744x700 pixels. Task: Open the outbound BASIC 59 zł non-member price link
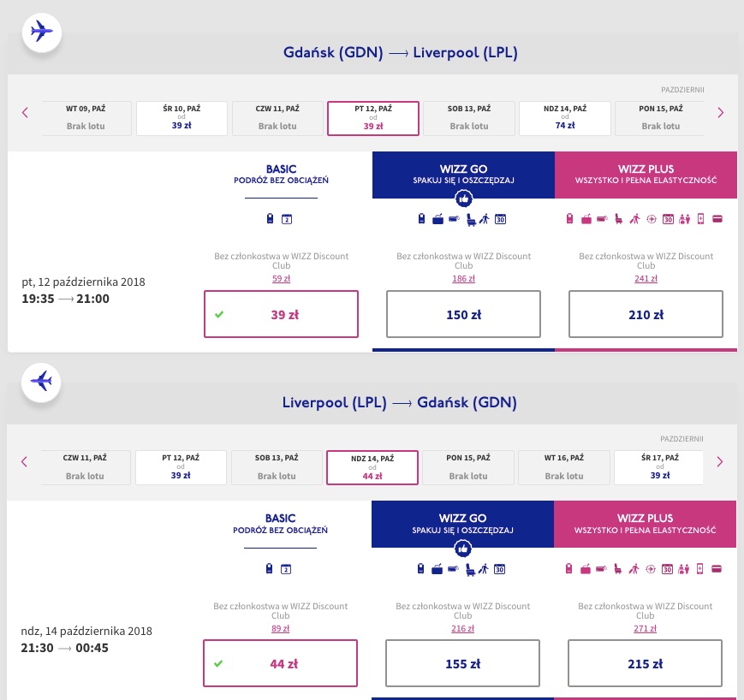pyautogui.click(x=281, y=278)
